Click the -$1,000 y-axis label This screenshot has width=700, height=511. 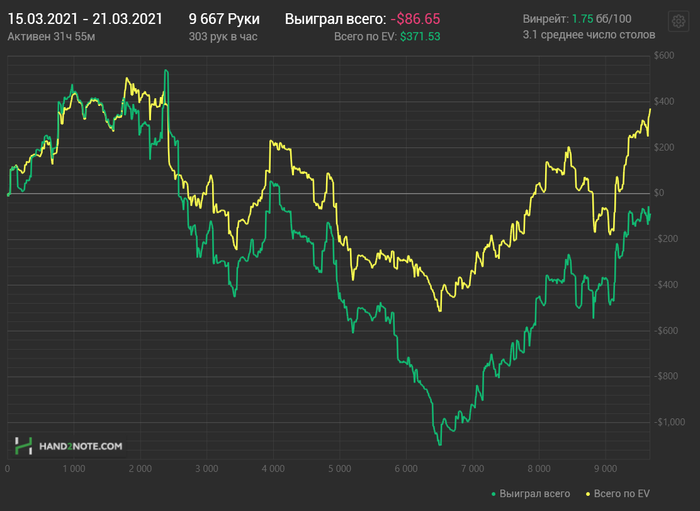(669, 422)
